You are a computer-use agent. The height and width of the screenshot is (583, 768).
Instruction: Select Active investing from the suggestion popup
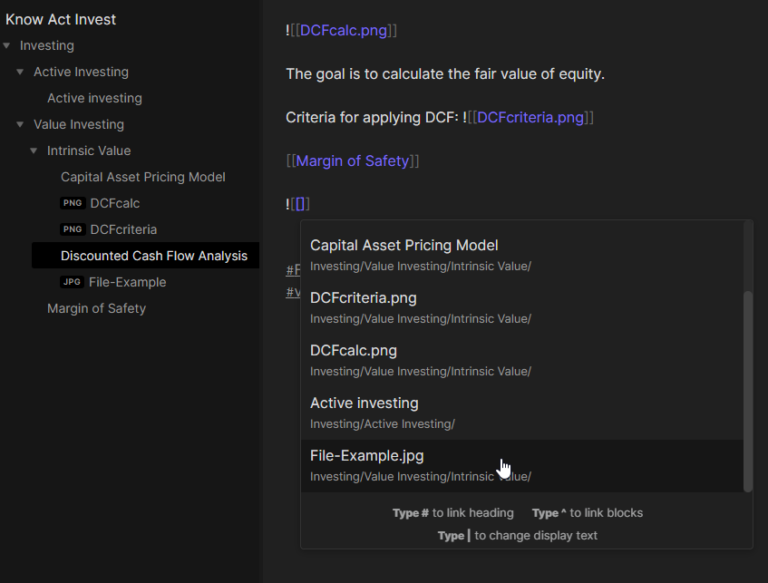pyautogui.click(x=364, y=403)
